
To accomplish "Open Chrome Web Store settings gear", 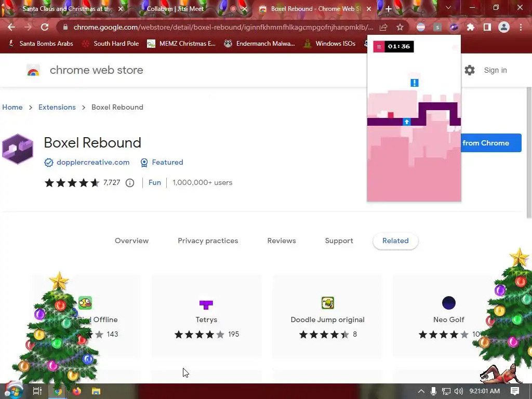I will click(x=470, y=70).
